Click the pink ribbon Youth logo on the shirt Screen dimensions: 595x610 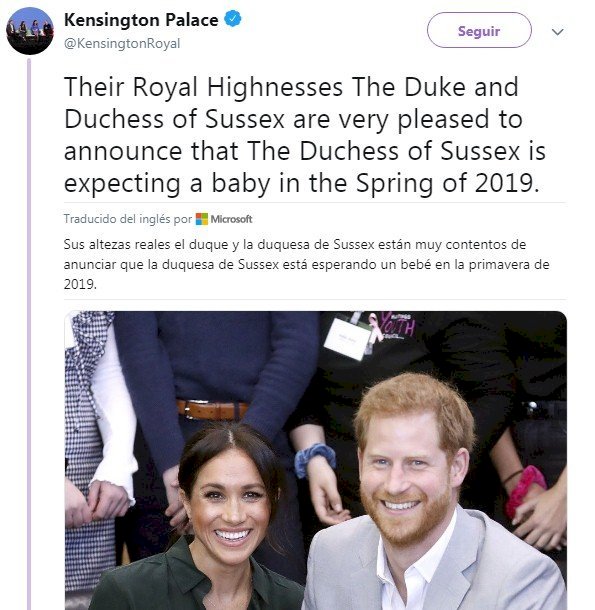(x=392, y=326)
